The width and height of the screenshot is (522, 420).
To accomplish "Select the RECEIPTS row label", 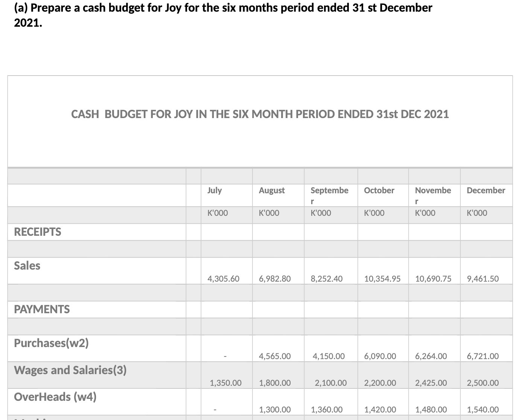I will click(37, 232).
